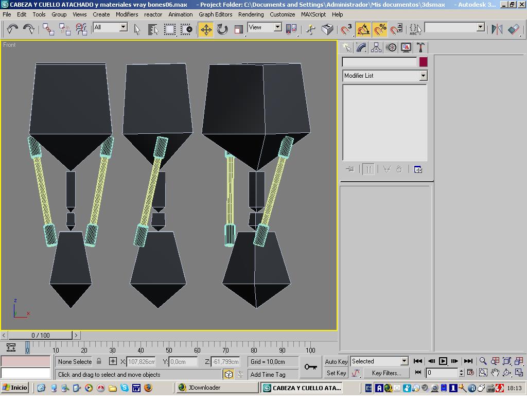The width and height of the screenshot is (527, 420).
Task: Toggle Angle Snap in main toolbar
Action: coord(363,29)
